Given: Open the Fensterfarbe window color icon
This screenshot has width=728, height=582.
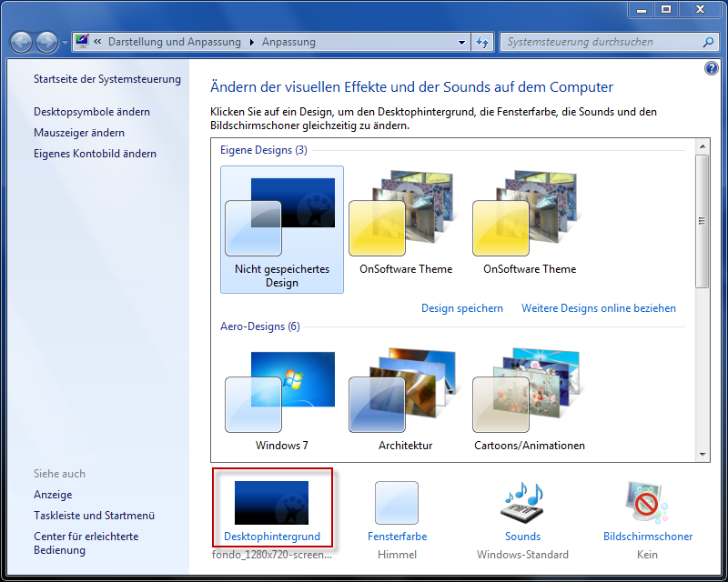Looking at the screenshot, I should (397, 503).
